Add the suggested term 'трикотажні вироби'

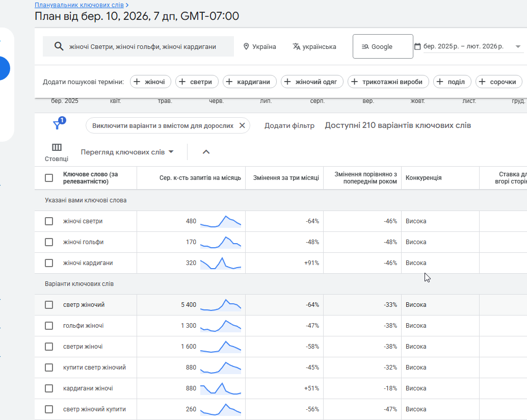click(387, 82)
